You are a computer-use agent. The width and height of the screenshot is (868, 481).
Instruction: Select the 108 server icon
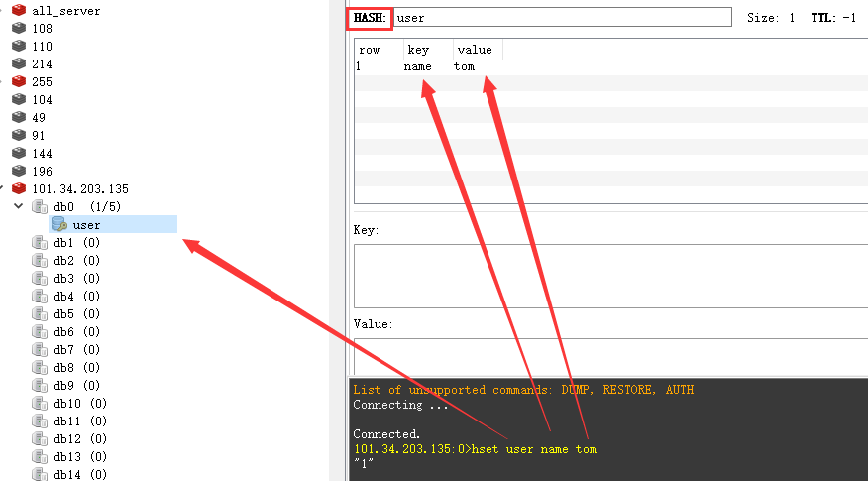click(x=18, y=28)
